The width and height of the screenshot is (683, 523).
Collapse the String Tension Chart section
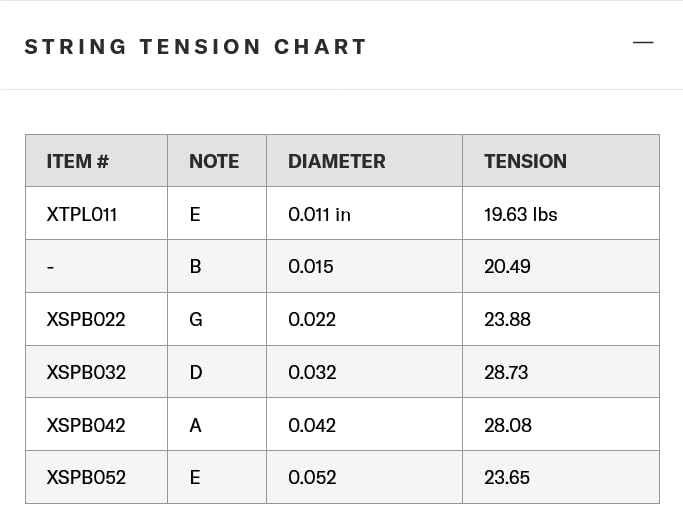[x=643, y=43]
